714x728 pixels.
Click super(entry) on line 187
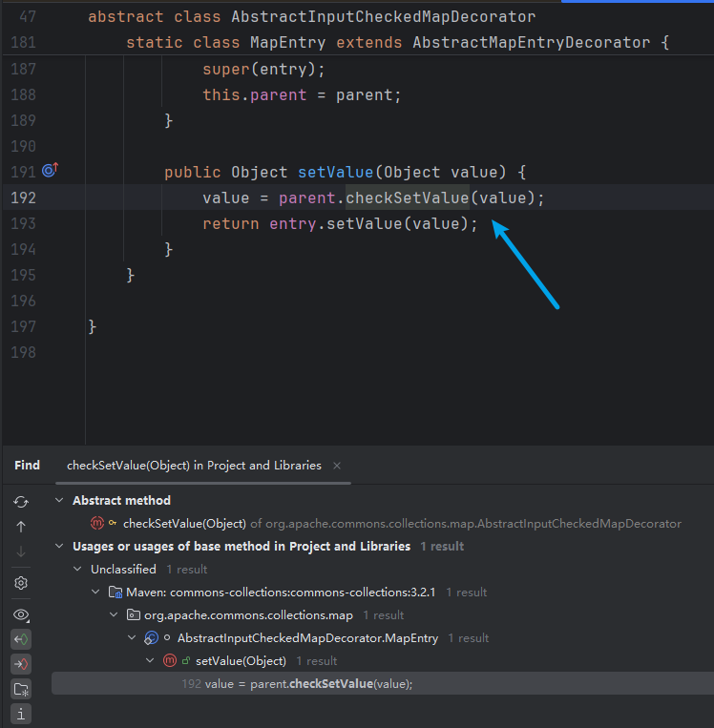(260, 70)
